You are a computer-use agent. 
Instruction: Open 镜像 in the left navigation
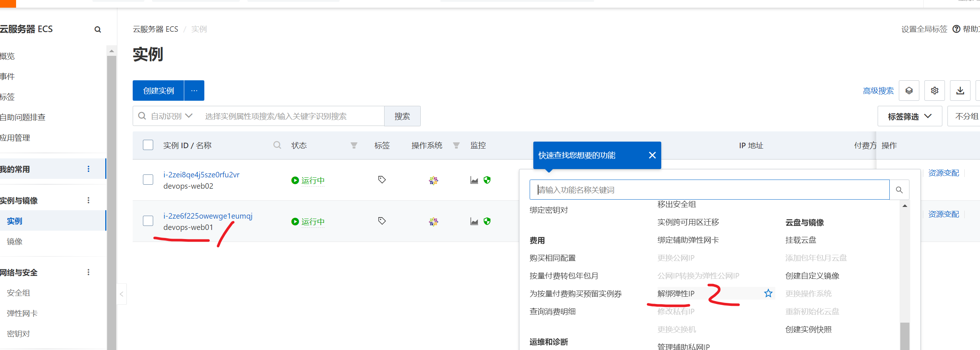pyautogui.click(x=15, y=241)
